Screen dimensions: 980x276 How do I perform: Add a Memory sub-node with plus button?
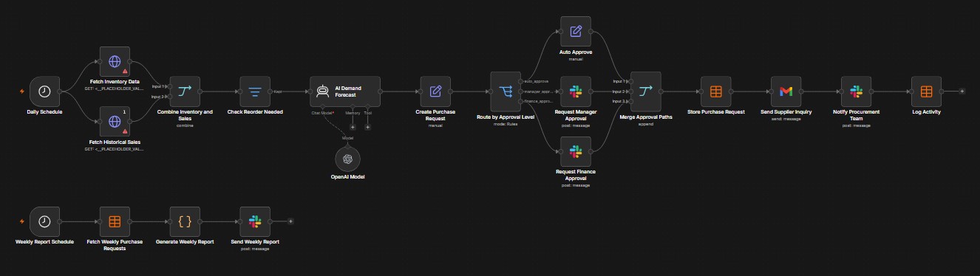pos(353,127)
